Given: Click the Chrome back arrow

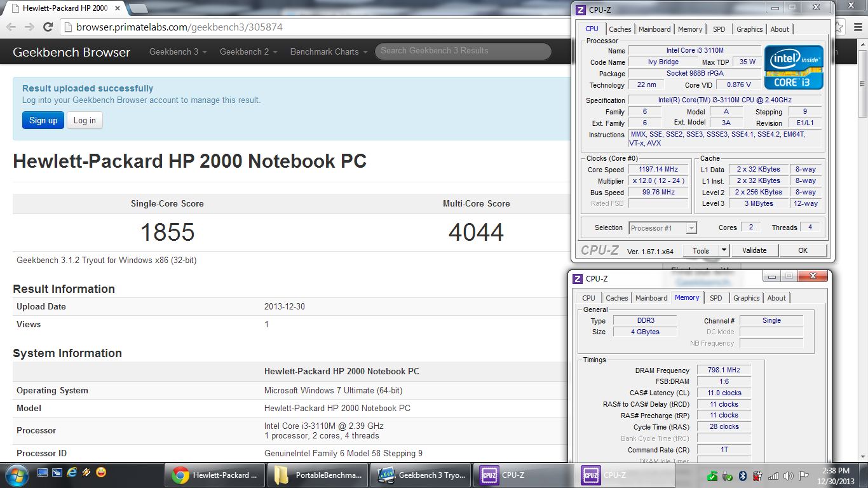Looking at the screenshot, I should (x=11, y=27).
